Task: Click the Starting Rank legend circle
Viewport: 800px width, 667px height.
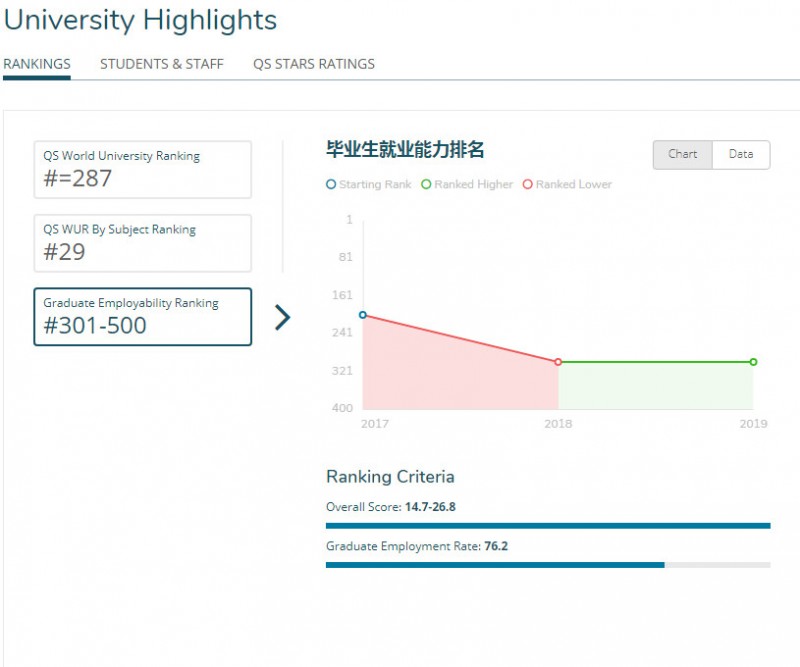Action: pos(331,184)
